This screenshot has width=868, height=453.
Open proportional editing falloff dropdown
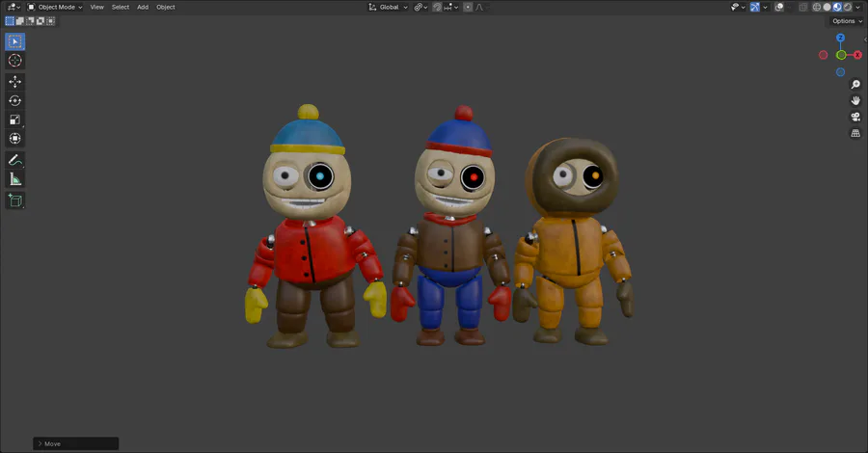(479, 7)
